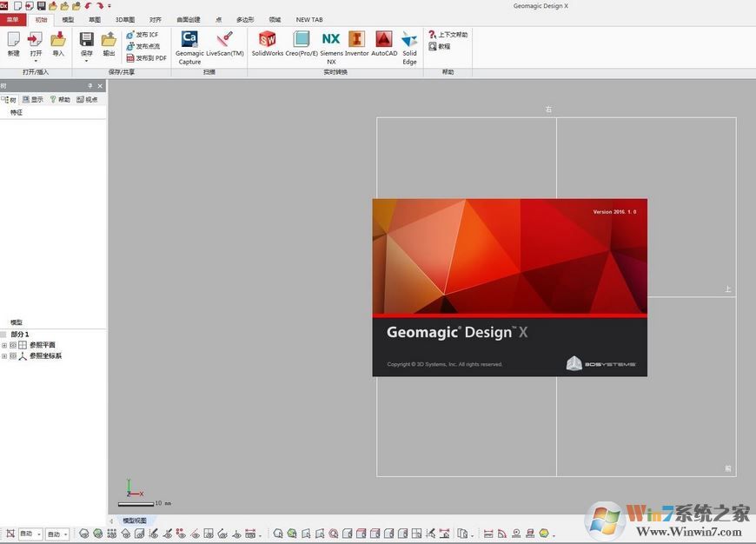The image size is (756, 544).
Task: Select the 视点 panel option
Action: pos(86,98)
